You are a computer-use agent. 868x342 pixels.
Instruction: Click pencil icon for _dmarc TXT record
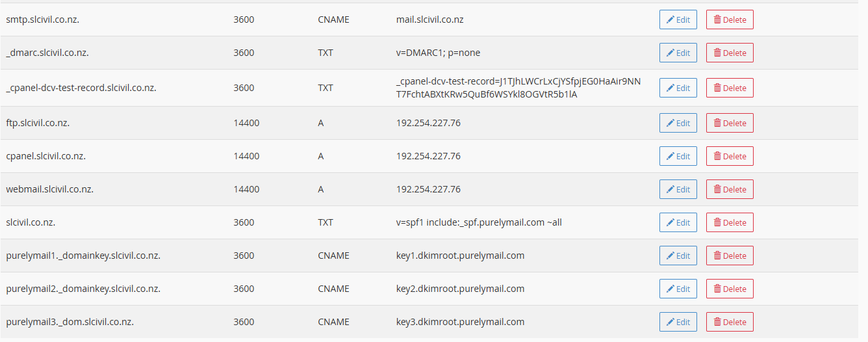point(670,53)
